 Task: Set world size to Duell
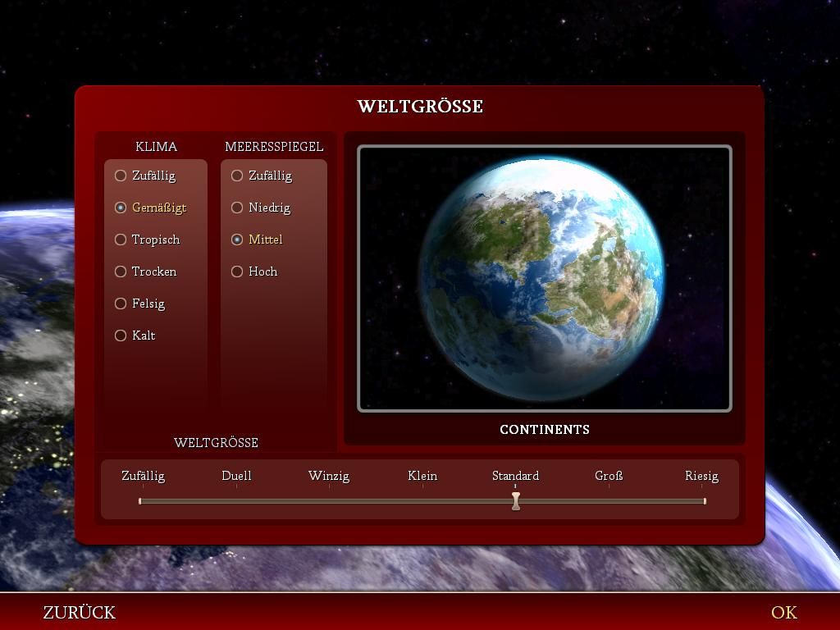point(236,476)
